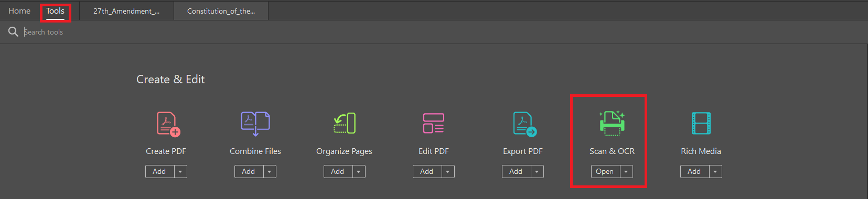Click the Organize Pages tool icon
The height and width of the screenshot is (199, 868).
[345, 124]
